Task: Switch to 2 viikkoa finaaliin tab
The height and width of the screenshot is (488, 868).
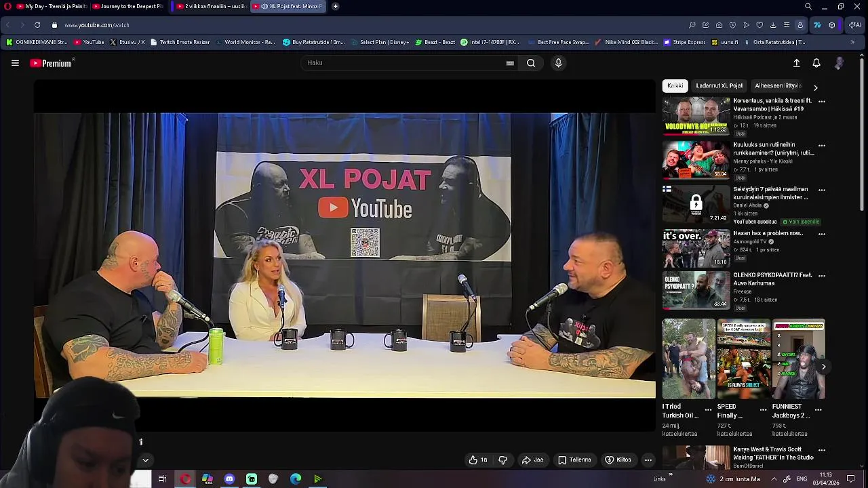Action: [210, 6]
